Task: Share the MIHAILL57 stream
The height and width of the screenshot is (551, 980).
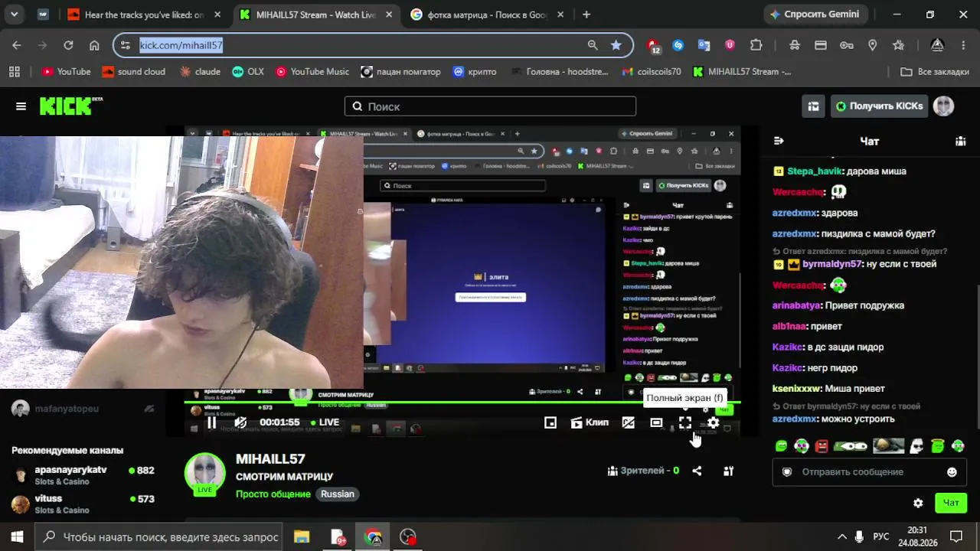Action: pyautogui.click(x=697, y=471)
